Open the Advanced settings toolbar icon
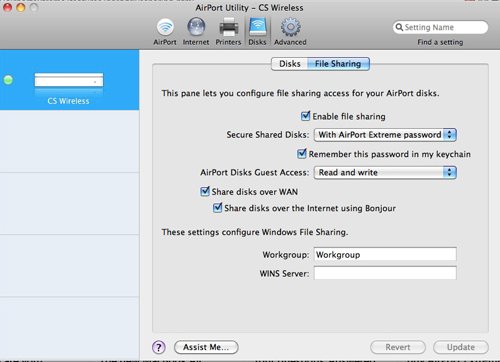500x362 pixels. pyautogui.click(x=290, y=32)
